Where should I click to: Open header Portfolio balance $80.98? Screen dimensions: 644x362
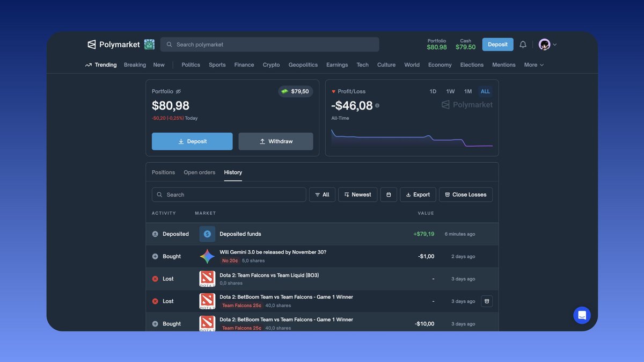(x=437, y=44)
